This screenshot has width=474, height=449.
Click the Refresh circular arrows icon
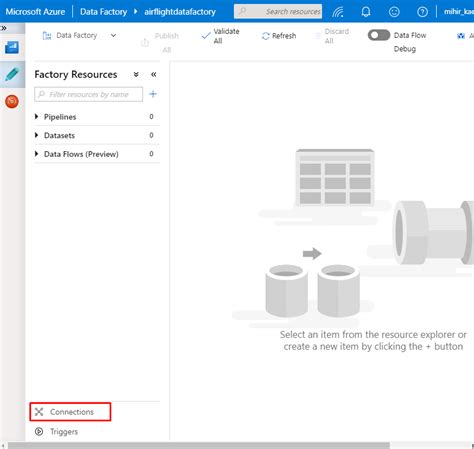point(266,36)
